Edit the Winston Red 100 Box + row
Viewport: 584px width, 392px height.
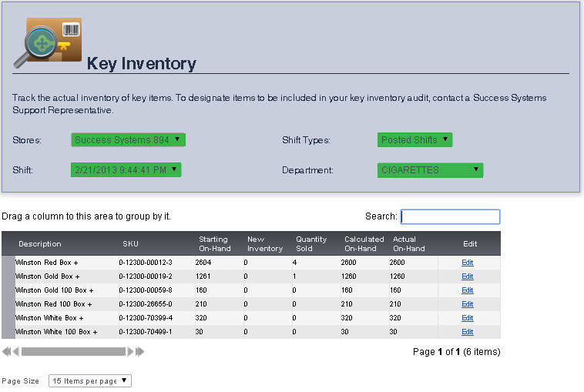point(468,304)
